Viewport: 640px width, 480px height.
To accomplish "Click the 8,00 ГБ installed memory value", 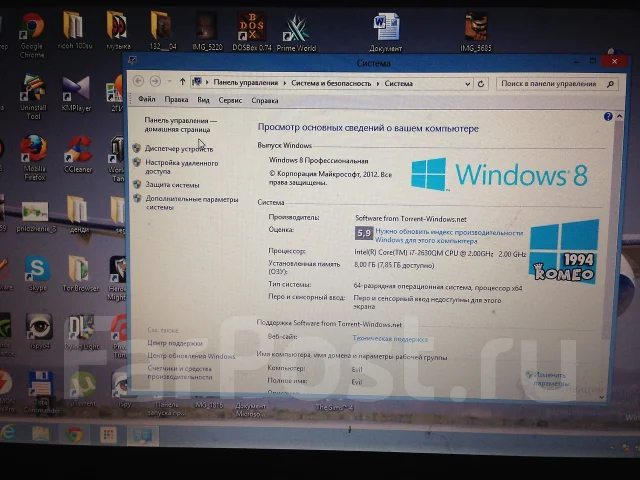I will pos(394,265).
